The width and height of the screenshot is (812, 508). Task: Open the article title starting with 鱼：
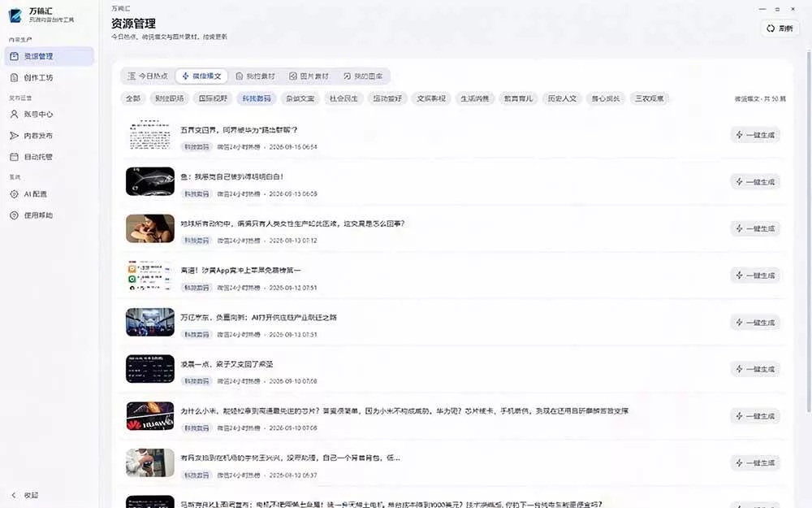tap(231, 176)
